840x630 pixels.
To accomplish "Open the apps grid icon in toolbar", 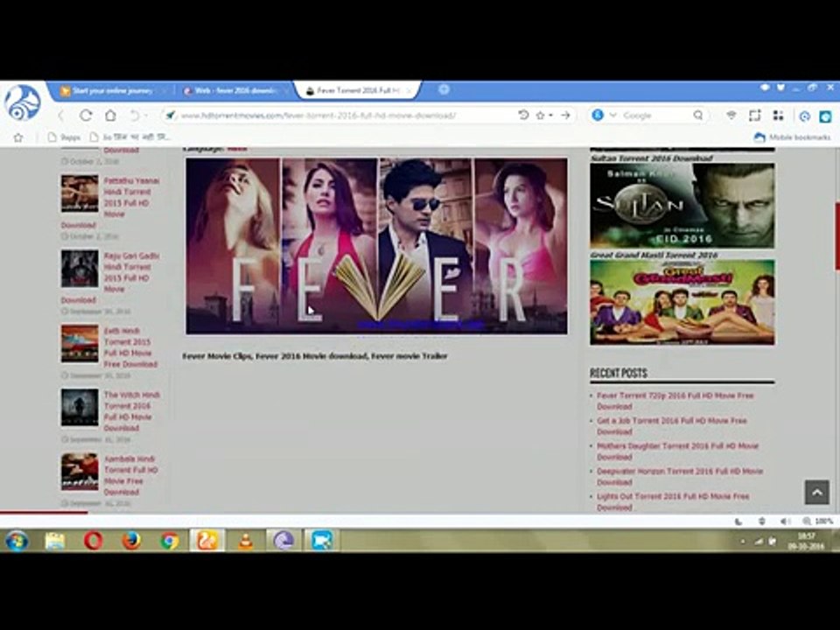I will tap(779, 115).
